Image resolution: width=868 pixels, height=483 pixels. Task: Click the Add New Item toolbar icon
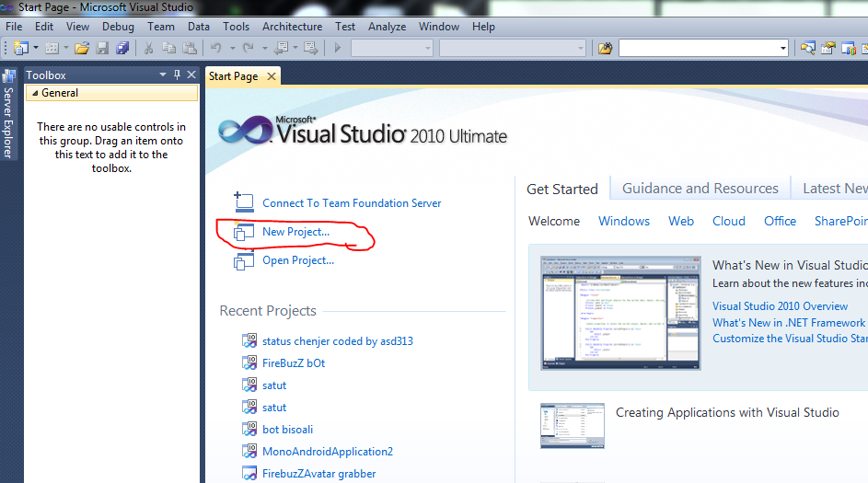[52, 48]
